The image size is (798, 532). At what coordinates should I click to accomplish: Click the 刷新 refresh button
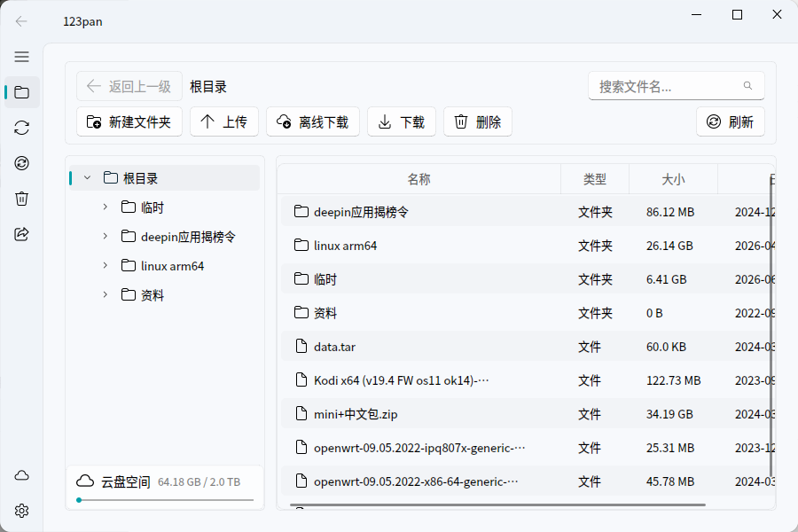(731, 122)
